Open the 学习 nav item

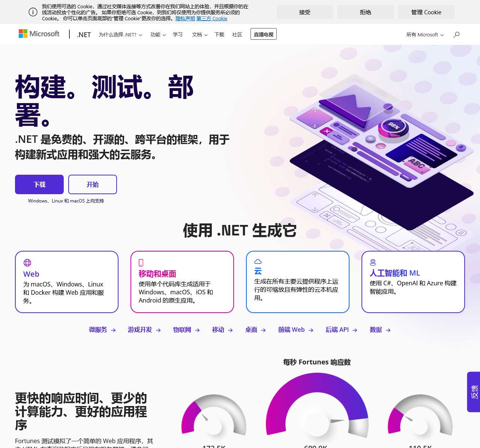click(x=178, y=34)
